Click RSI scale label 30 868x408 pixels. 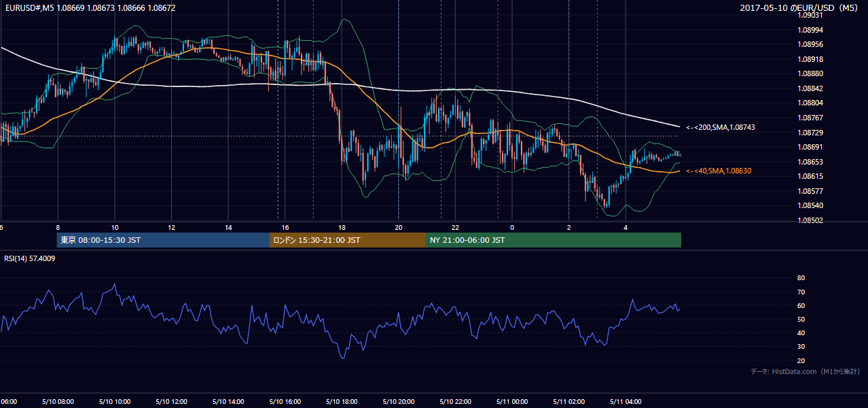click(x=801, y=347)
